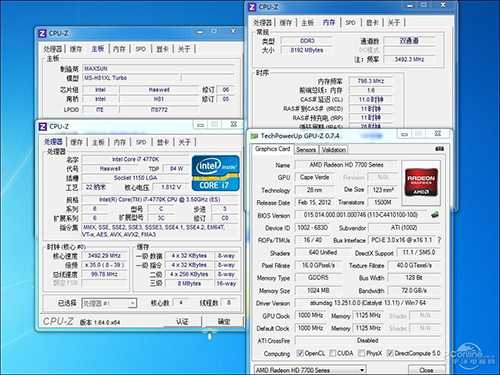Click the IT8772 LPCIO chip value
The height and width of the screenshot is (375, 500).
(159, 109)
